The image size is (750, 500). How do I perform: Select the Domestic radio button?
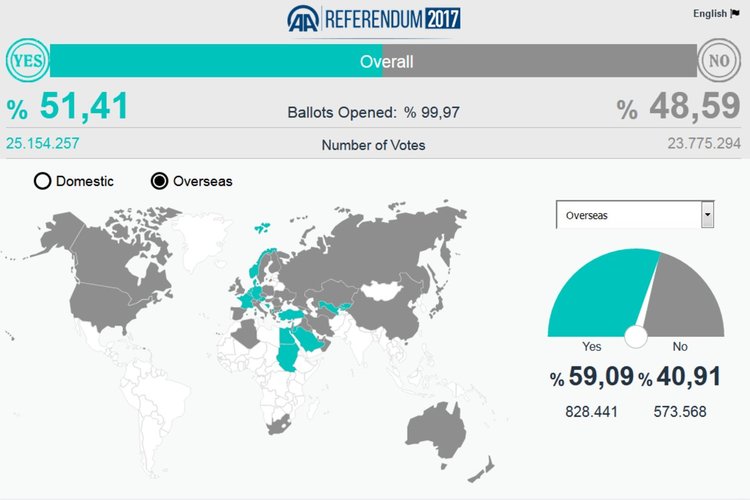(42, 181)
